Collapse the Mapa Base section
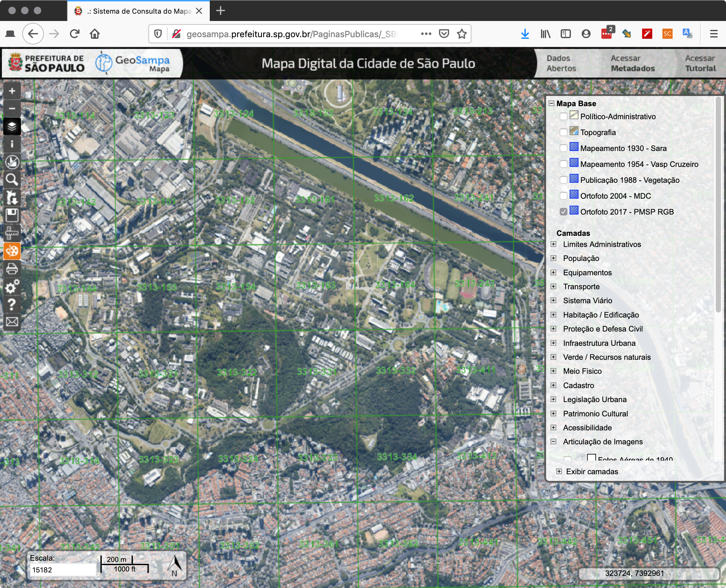The image size is (726, 588). click(x=551, y=104)
